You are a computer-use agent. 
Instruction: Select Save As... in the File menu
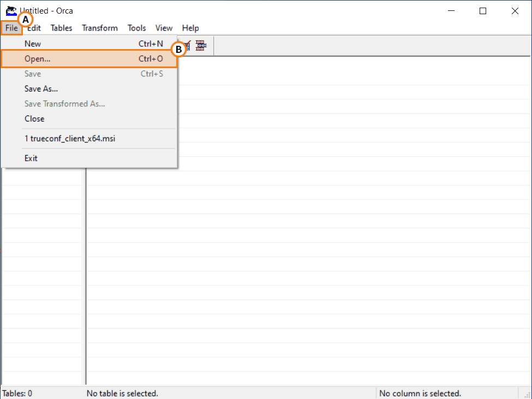click(x=89, y=89)
